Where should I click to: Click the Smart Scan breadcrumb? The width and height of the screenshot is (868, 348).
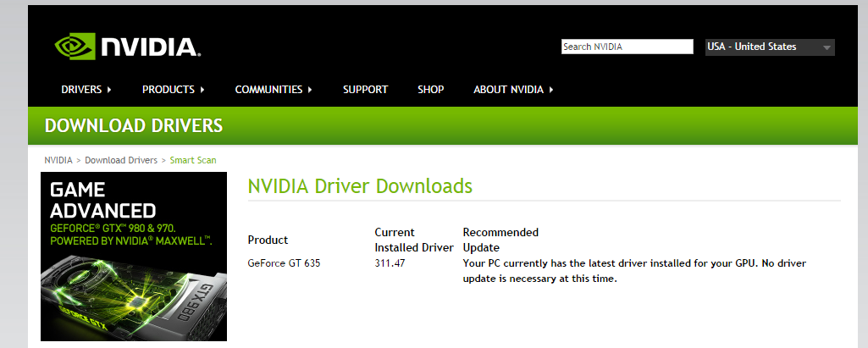[193, 160]
